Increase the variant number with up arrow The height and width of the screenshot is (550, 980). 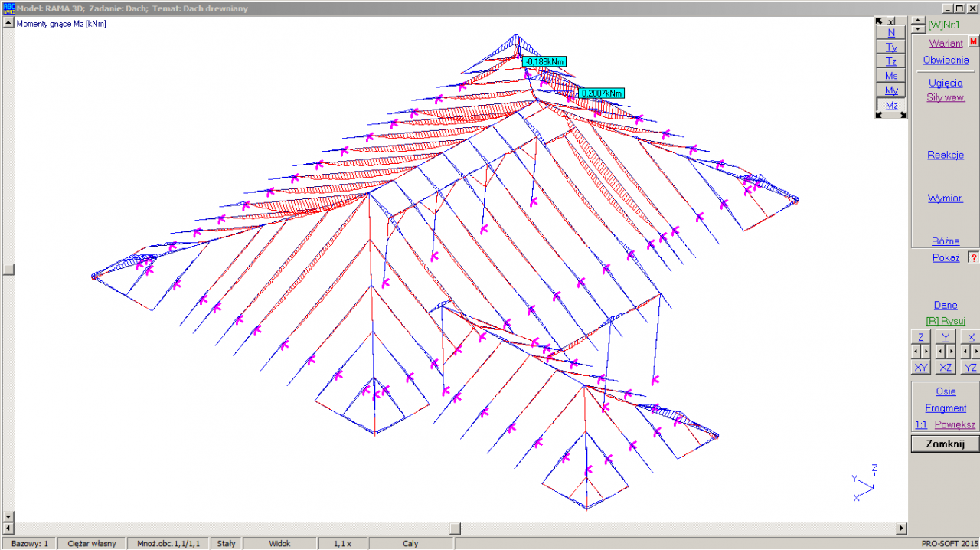tap(917, 21)
